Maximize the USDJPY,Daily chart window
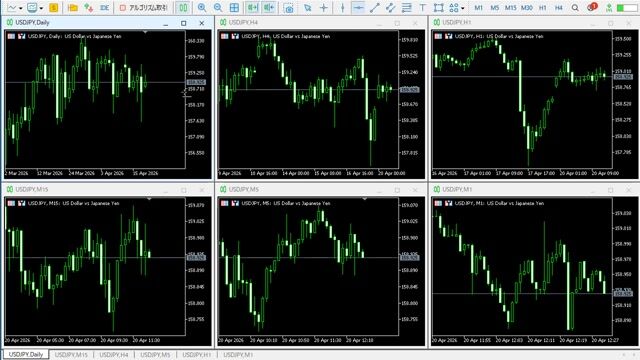 tap(184, 23)
